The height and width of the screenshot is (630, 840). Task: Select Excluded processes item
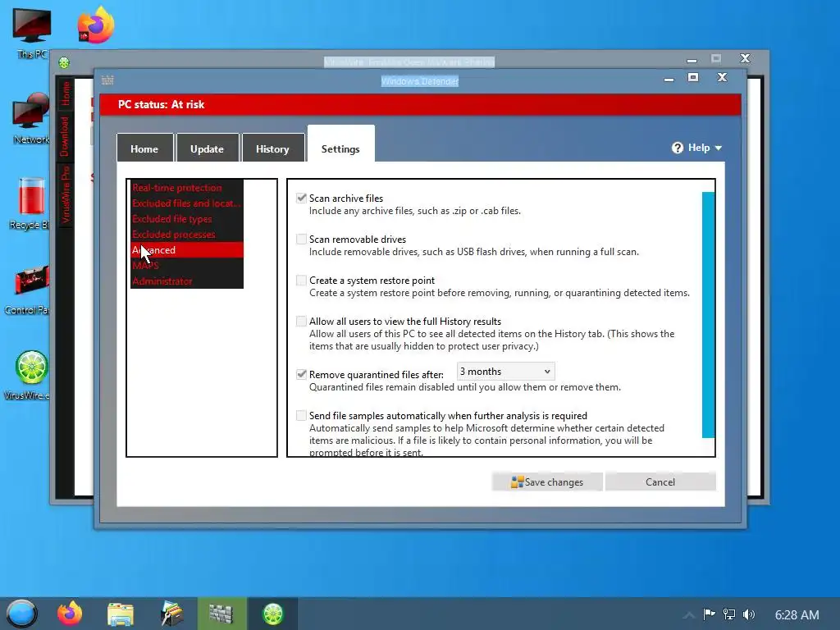click(187, 234)
